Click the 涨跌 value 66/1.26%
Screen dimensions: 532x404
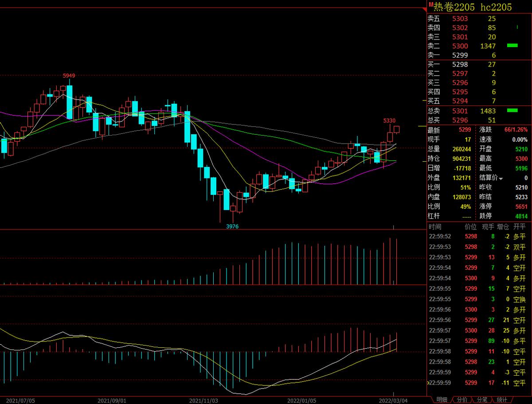click(516, 130)
